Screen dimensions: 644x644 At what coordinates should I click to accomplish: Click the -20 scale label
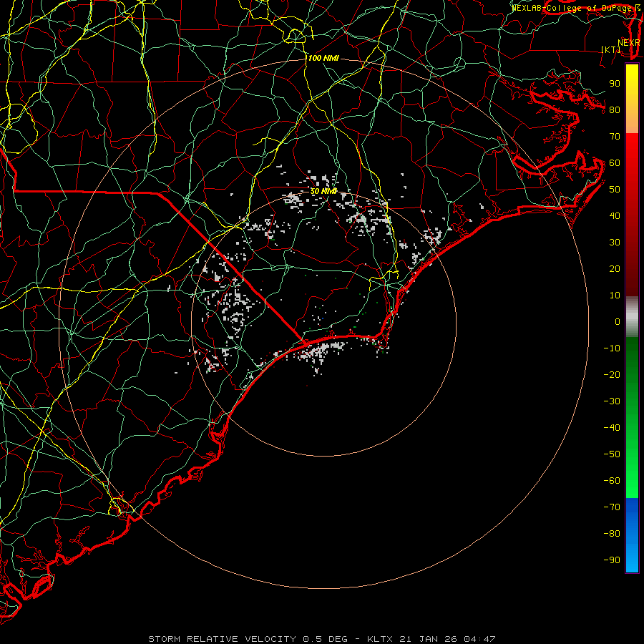click(612, 374)
